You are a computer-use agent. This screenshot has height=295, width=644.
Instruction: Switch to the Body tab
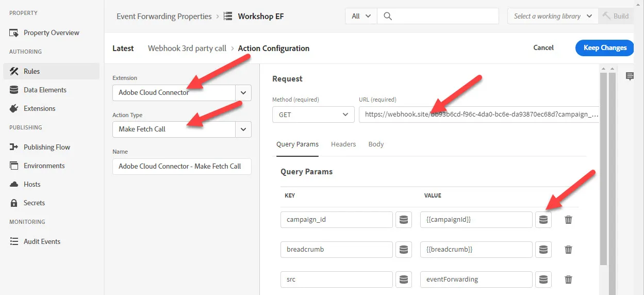(376, 144)
